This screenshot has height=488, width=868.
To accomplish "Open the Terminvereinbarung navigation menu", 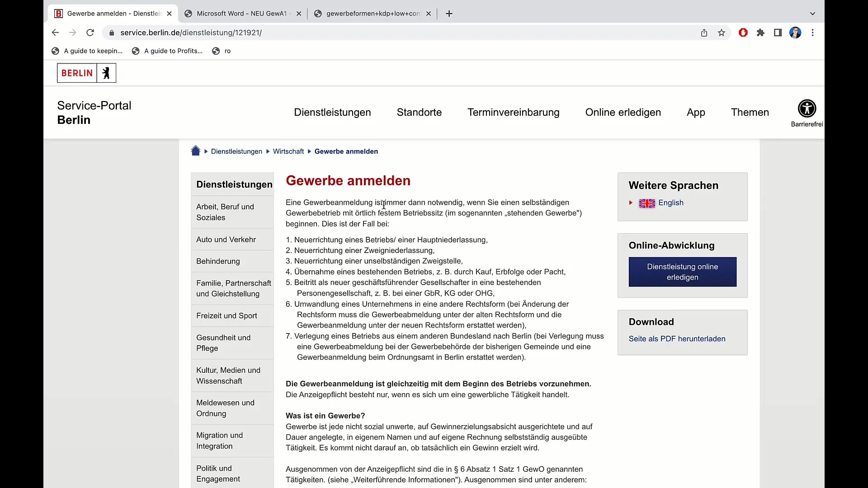I will (x=513, y=112).
